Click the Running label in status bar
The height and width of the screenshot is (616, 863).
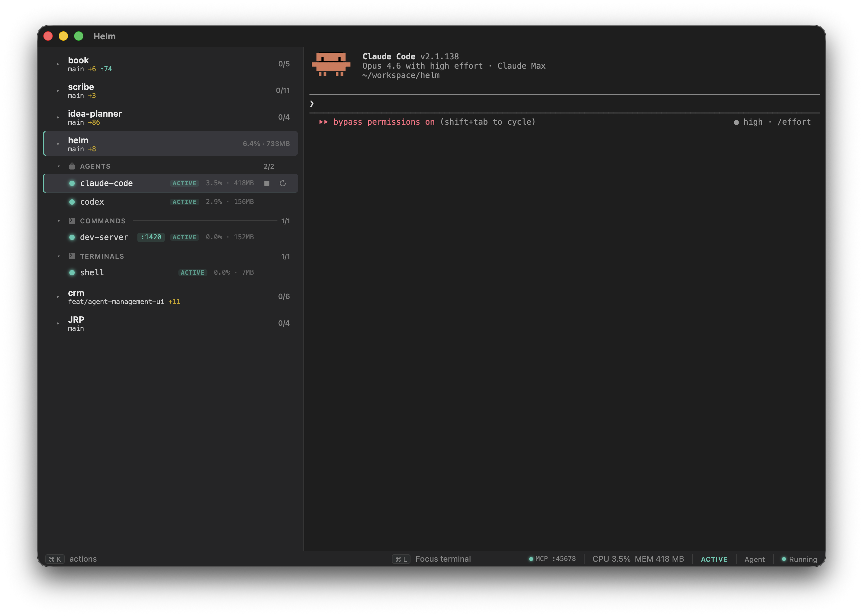tap(803, 559)
